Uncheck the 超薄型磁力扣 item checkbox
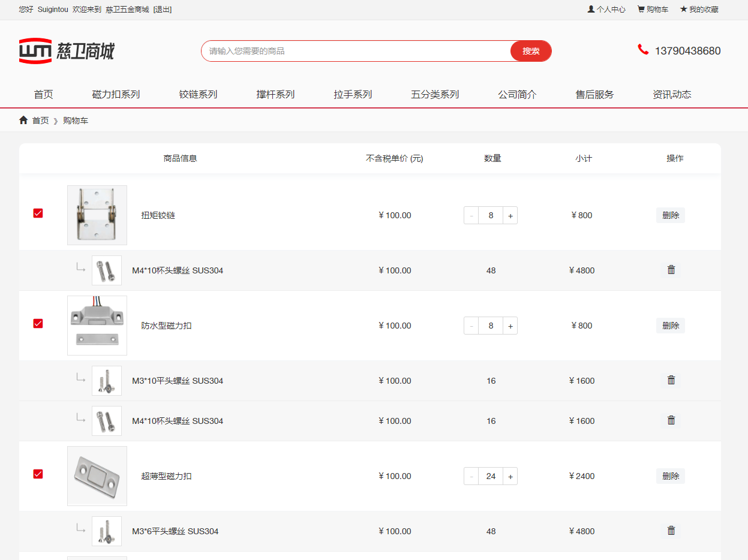The width and height of the screenshot is (748, 560). (x=38, y=474)
